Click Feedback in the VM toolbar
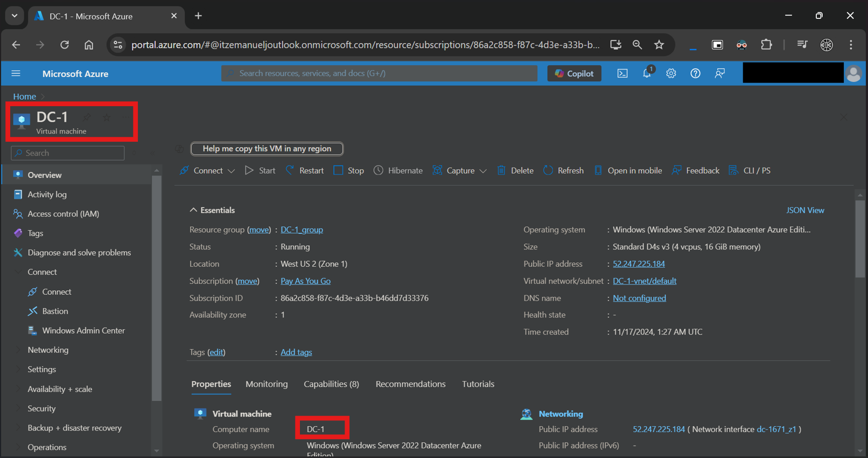The height and width of the screenshot is (458, 868). (696, 170)
